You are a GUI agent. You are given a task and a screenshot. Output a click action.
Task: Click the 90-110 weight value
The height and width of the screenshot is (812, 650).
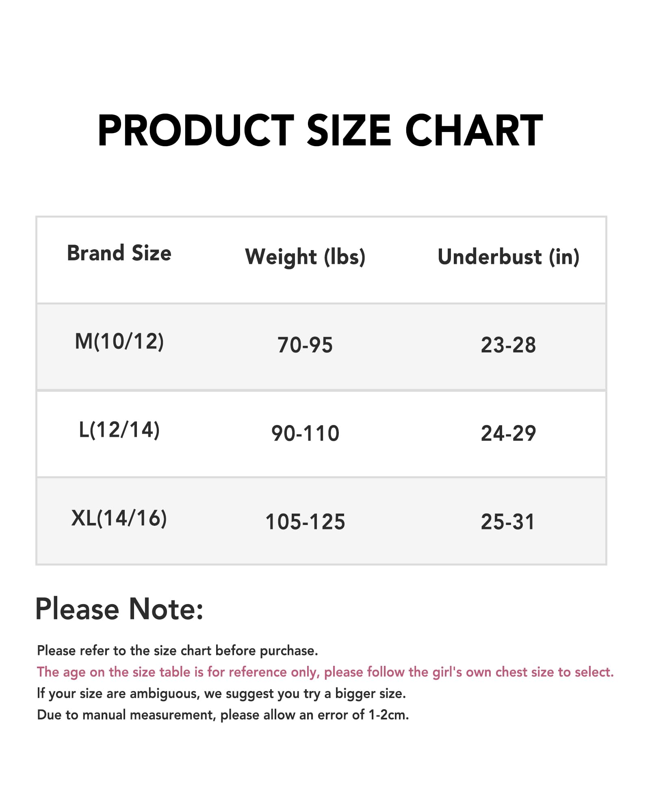[305, 433]
